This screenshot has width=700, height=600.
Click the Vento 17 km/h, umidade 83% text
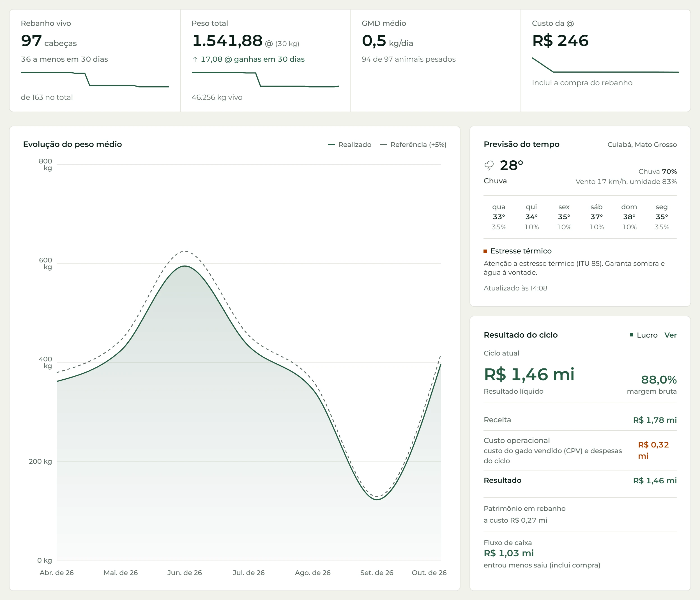coord(626,182)
